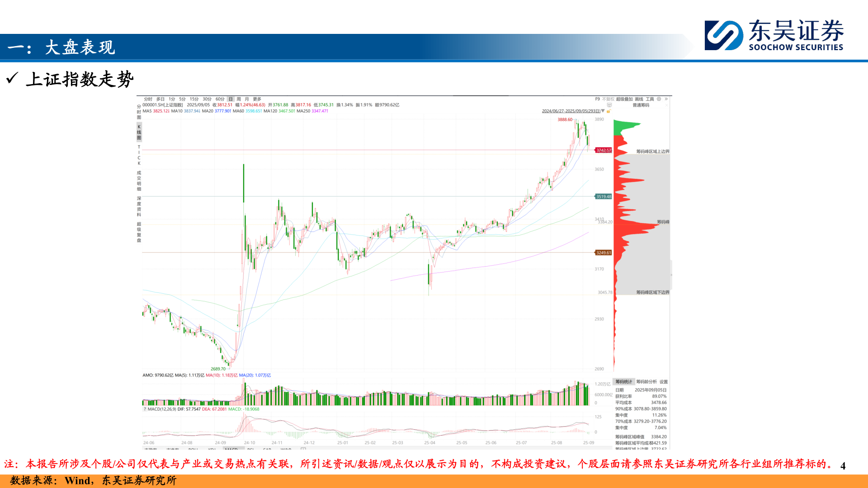The width and height of the screenshot is (868, 488).
Task: Open the chart settings gear icon
Action: coord(659,99)
